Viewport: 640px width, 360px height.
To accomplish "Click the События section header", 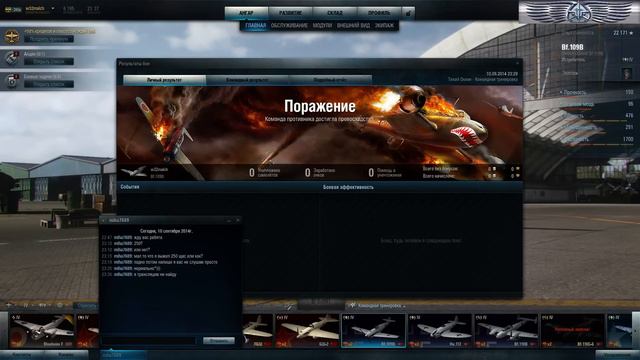I will point(130,187).
